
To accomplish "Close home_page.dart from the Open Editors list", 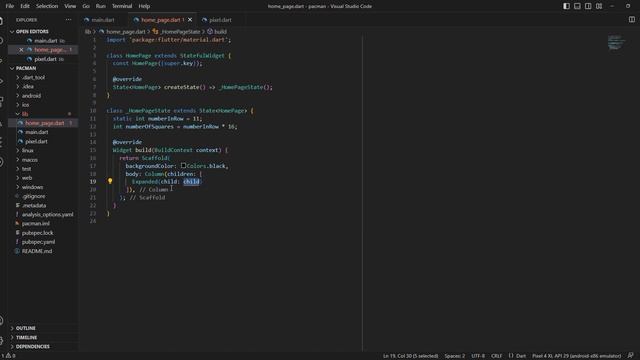I will [21, 50].
